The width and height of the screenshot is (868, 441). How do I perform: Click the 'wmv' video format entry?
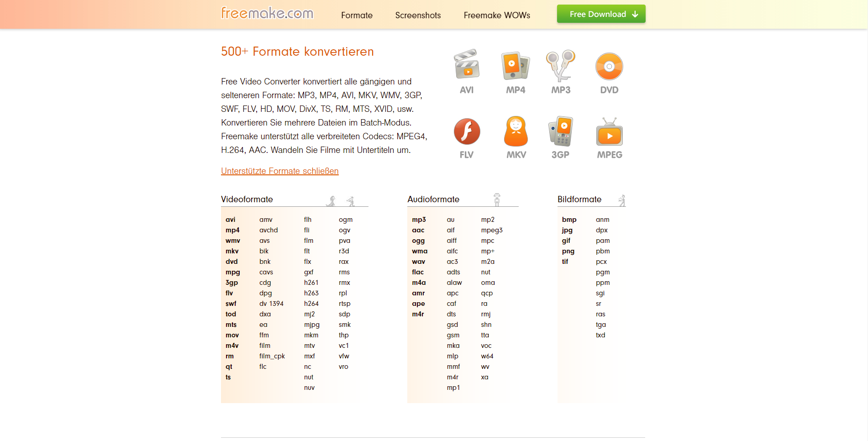233,241
